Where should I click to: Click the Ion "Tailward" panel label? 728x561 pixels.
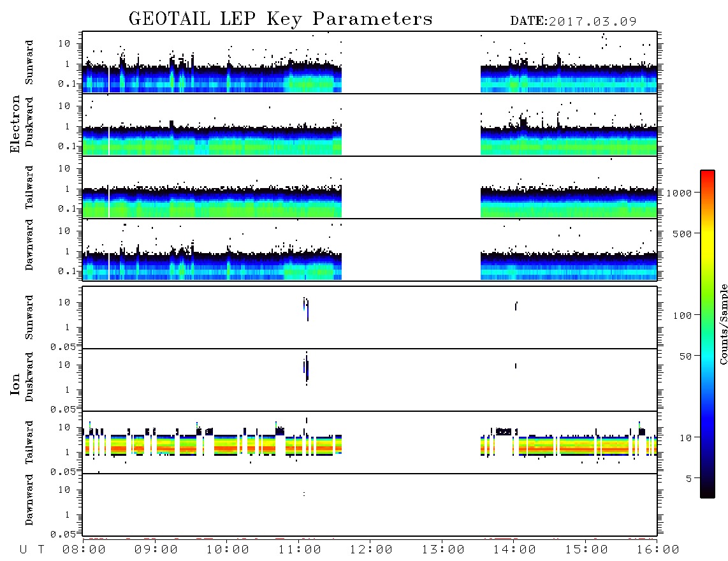[x=29, y=442]
